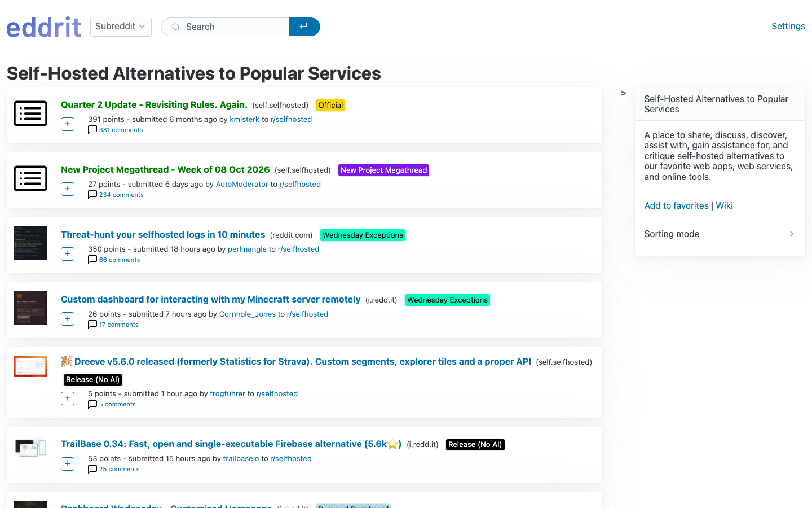Visit user frogfuhrer profile

[x=227, y=393]
